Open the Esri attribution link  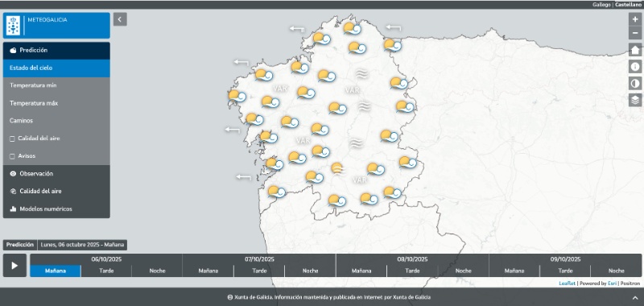(x=611, y=283)
